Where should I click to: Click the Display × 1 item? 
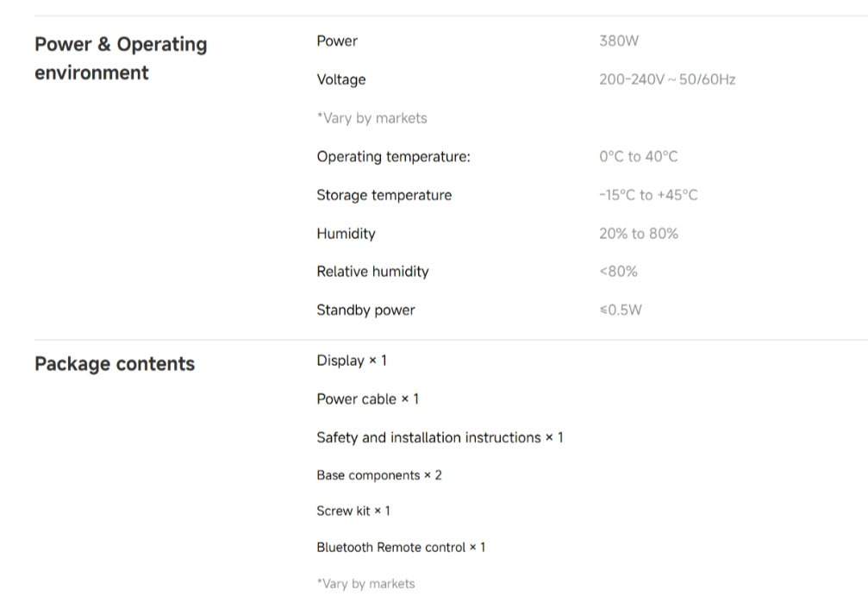tap(352, 361)
